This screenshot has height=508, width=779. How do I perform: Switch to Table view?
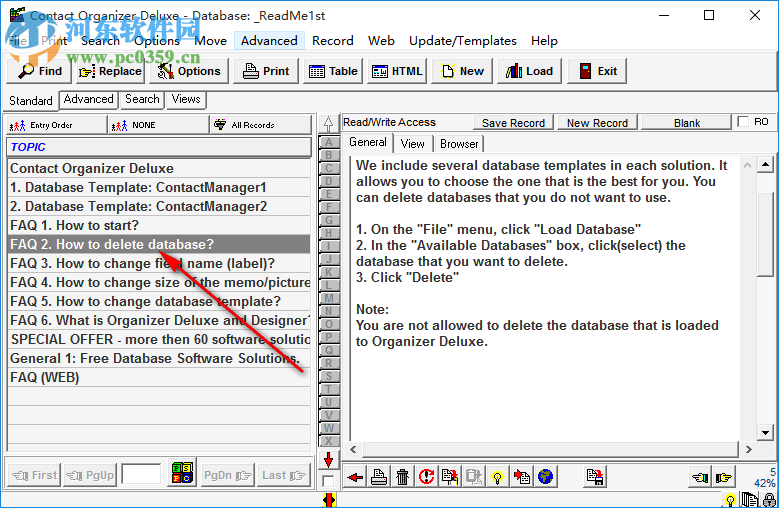point(333,71)
